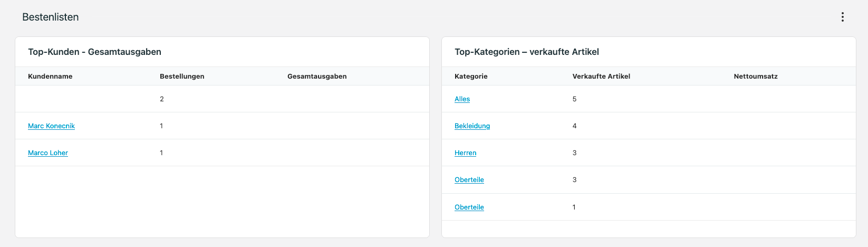Click the Kundenname column header

coord(50,77)
